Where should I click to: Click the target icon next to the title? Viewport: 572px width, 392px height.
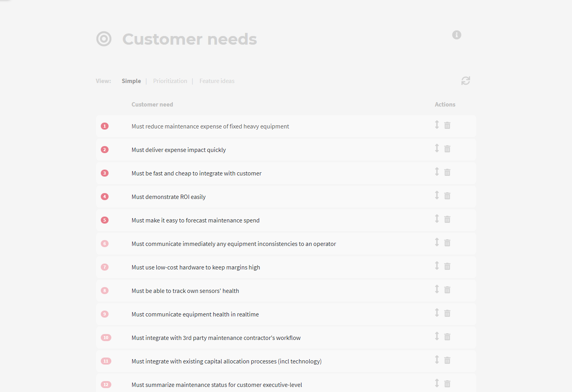point(104,39)
